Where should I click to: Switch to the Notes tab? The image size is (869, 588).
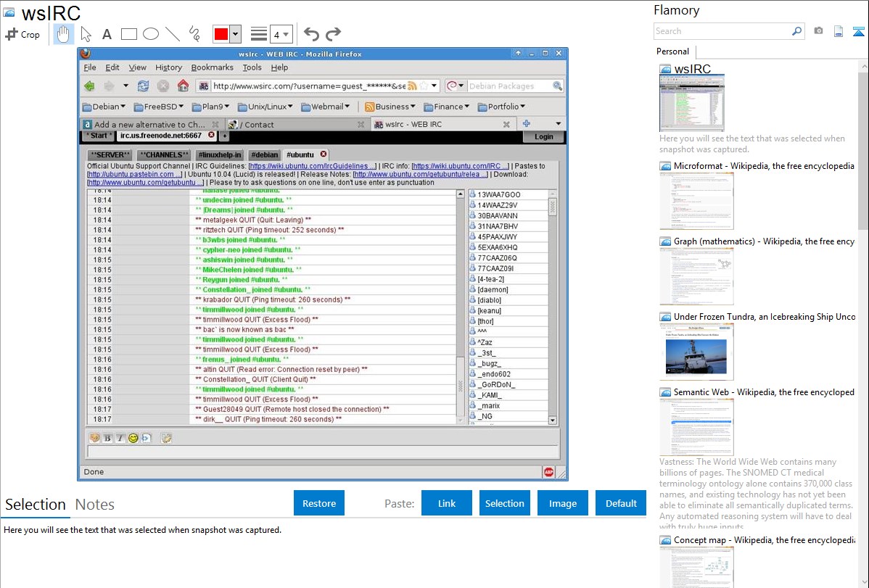(95, 505)
